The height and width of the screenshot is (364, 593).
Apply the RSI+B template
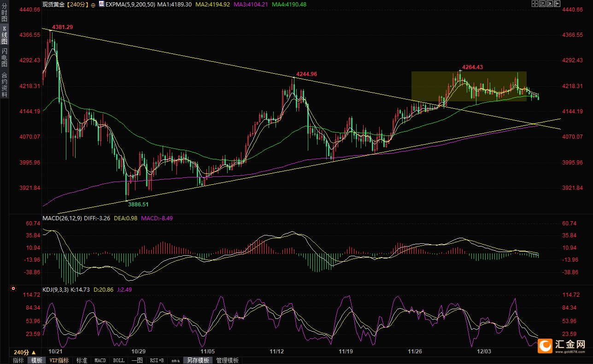click(x=157, y=360)
